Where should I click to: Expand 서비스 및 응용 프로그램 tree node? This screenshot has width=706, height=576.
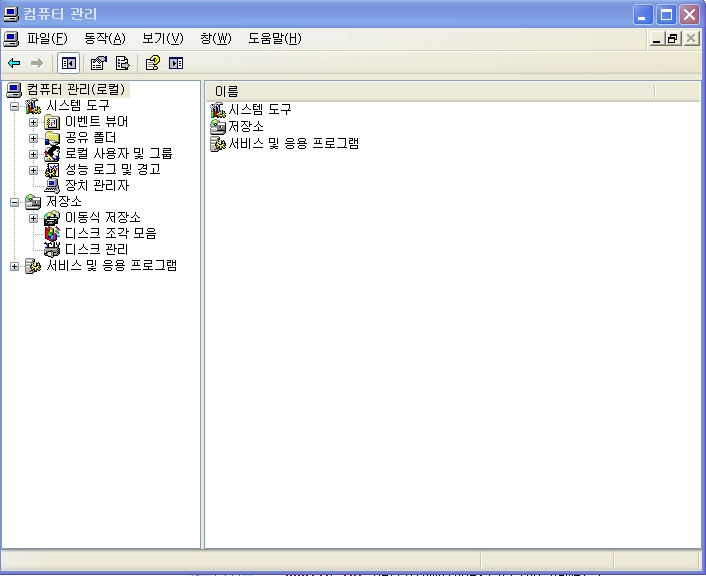14,266
